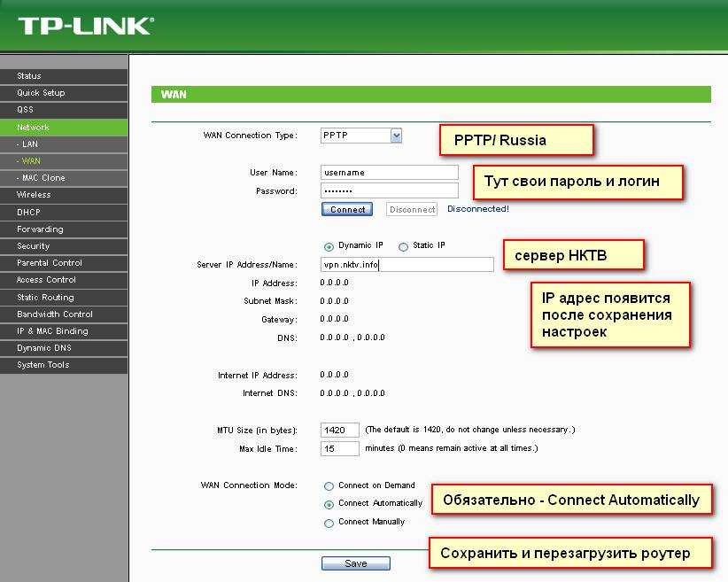This screenshot has height=582, width=728.
Task: Click the TP-LINK logo
Action: [x=86, y=27]
